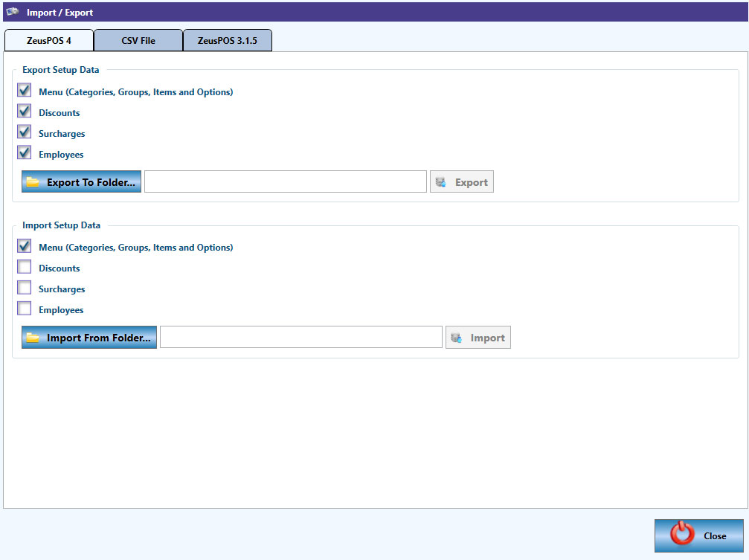Click the Import Setup Data group label
Image resolution: width=749 pixels, height=560 pixels.
click(x=61, y=225)
